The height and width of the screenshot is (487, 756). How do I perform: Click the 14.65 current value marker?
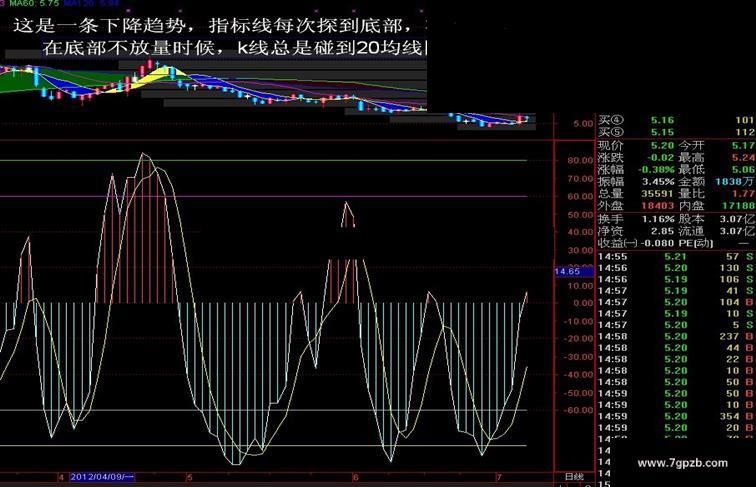pyautogui.click(x=574, y=271)
